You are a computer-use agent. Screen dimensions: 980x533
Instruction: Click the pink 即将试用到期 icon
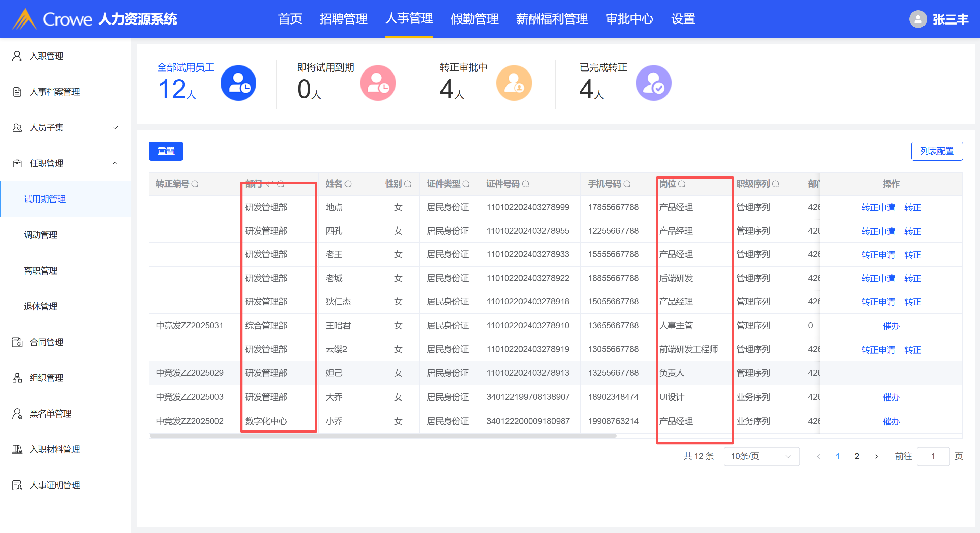click(x=378, y=83)
